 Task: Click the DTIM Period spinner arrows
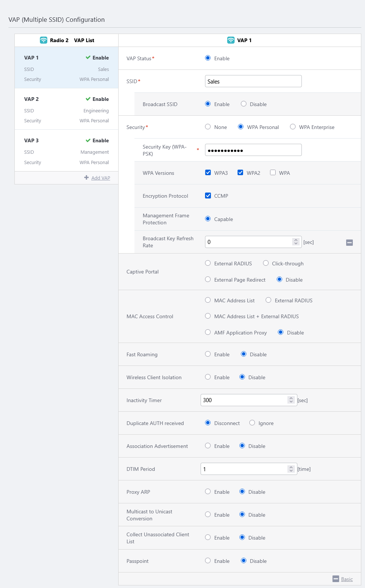tap(291, 469)
